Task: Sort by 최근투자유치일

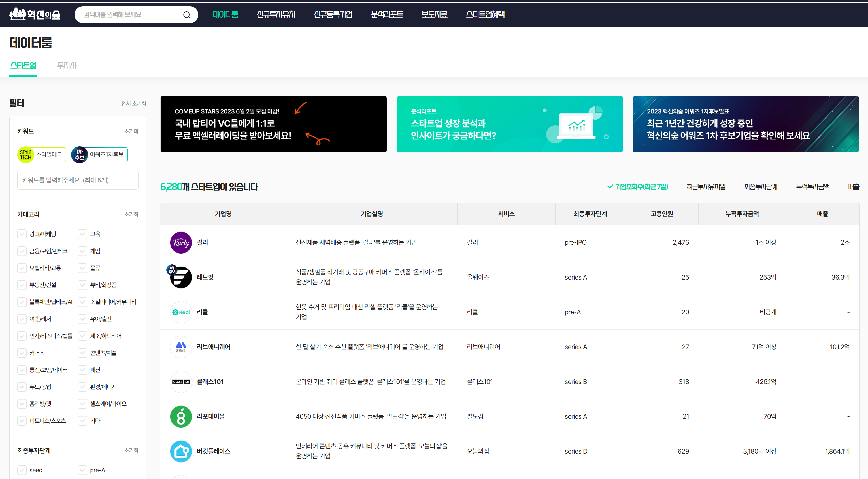Action: coord(706,187)
